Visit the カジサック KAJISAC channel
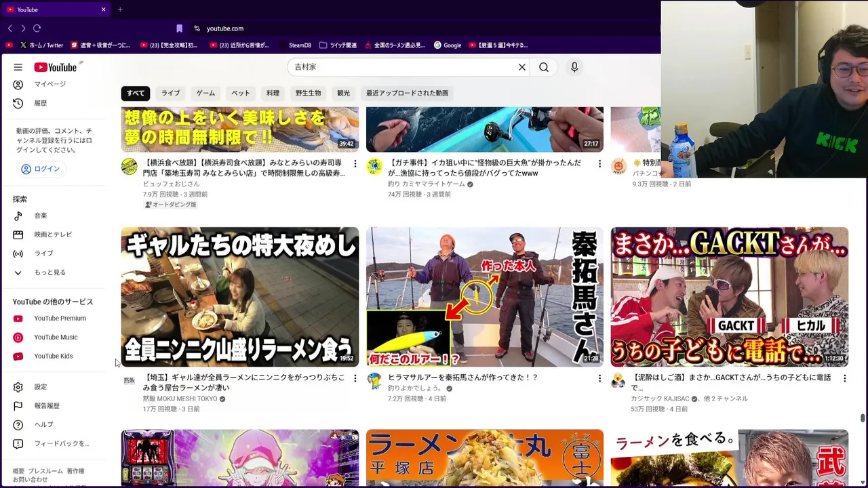 point(660,399)
